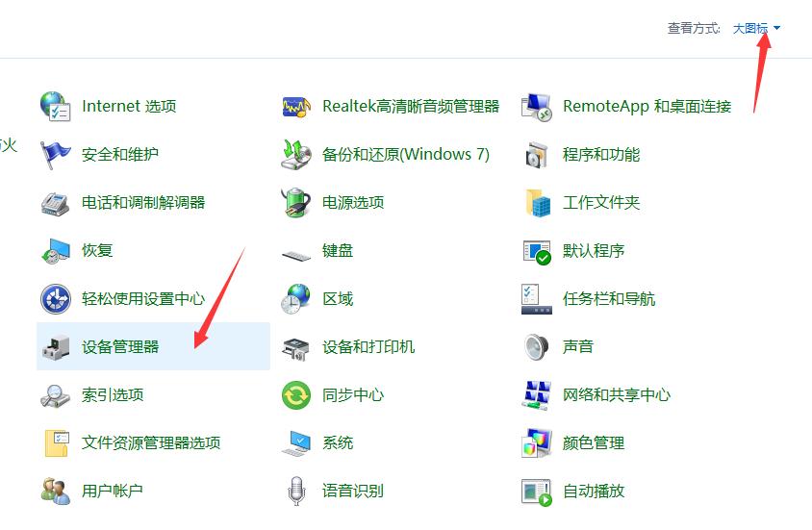Click the 区域 text link
Image resolution: width=812 pixels, height=530 pixels.
(x=338, y=298)
